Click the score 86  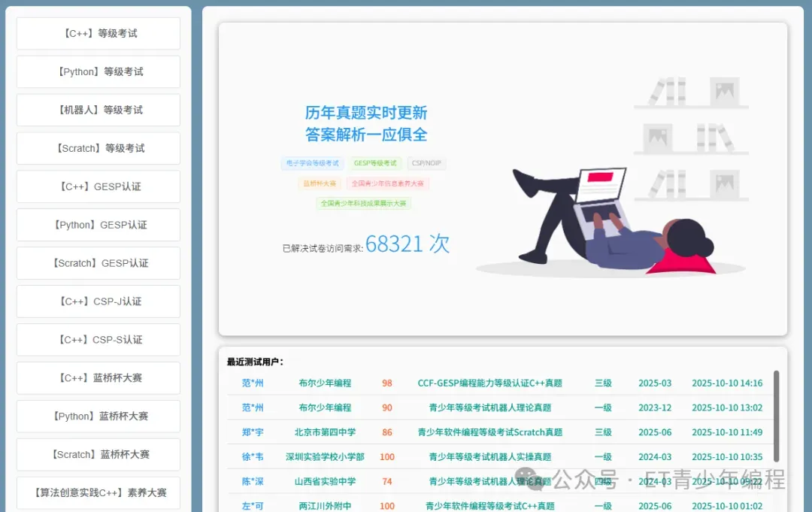(387, 432)
